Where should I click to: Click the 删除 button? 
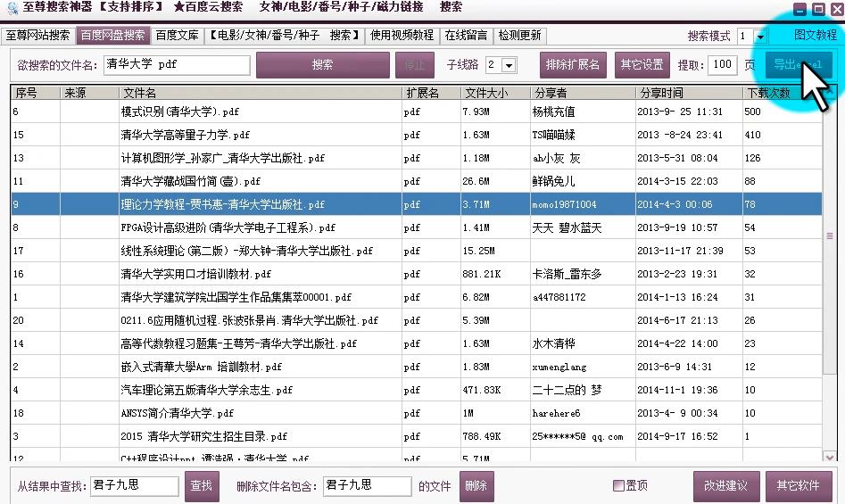click(x=476, y=485)
